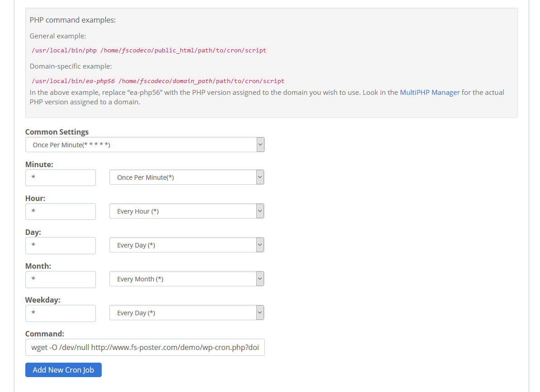Focus the Command text field

click(145, 347)
